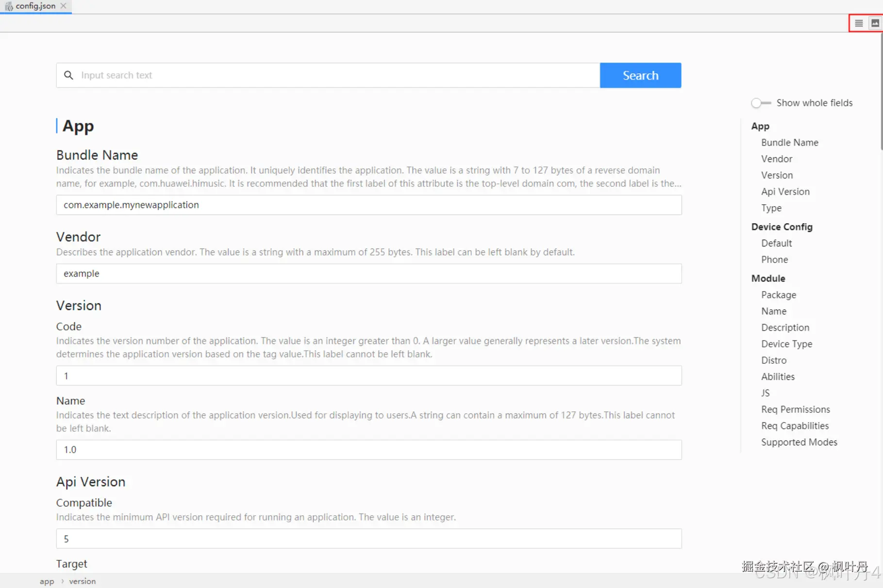
Task: Go to Req Permissions in the outline
Action: point(795,409)
